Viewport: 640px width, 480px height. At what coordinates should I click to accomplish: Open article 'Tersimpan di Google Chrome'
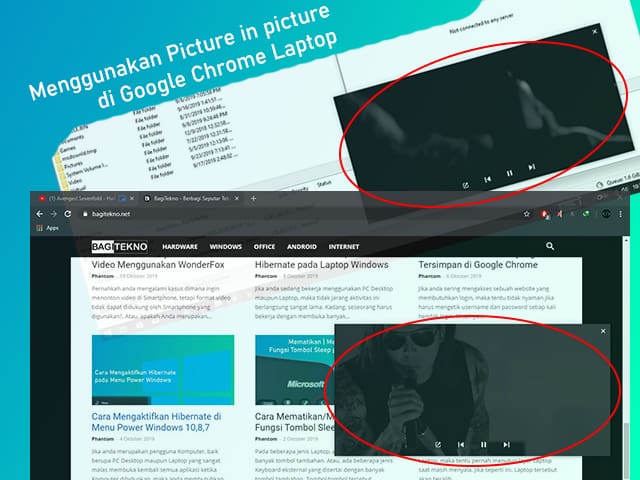(478, 264)
